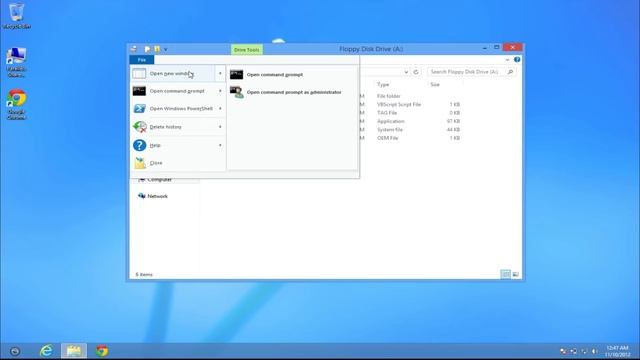This screenshot has height=360, width=640.
Task: Expand Open command prompt submenu arrow
Action: click(x=220, y=91)
